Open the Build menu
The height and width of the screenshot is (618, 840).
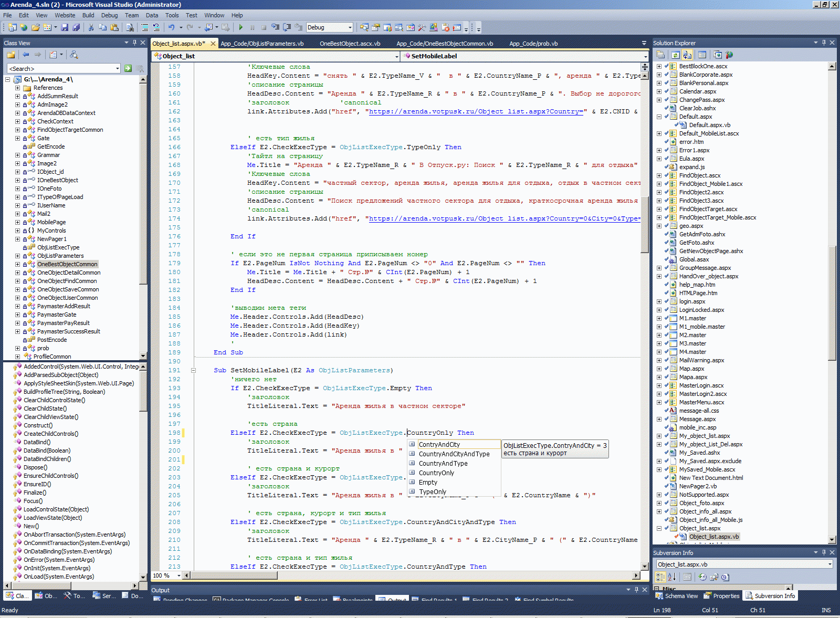click(x=88, y=15)
